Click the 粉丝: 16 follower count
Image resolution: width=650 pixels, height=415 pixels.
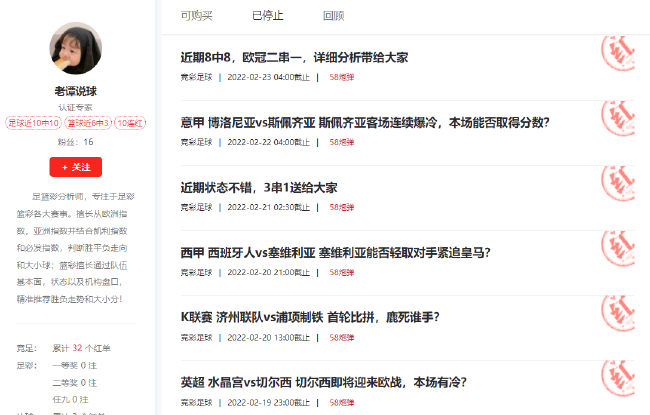(75, 142)
